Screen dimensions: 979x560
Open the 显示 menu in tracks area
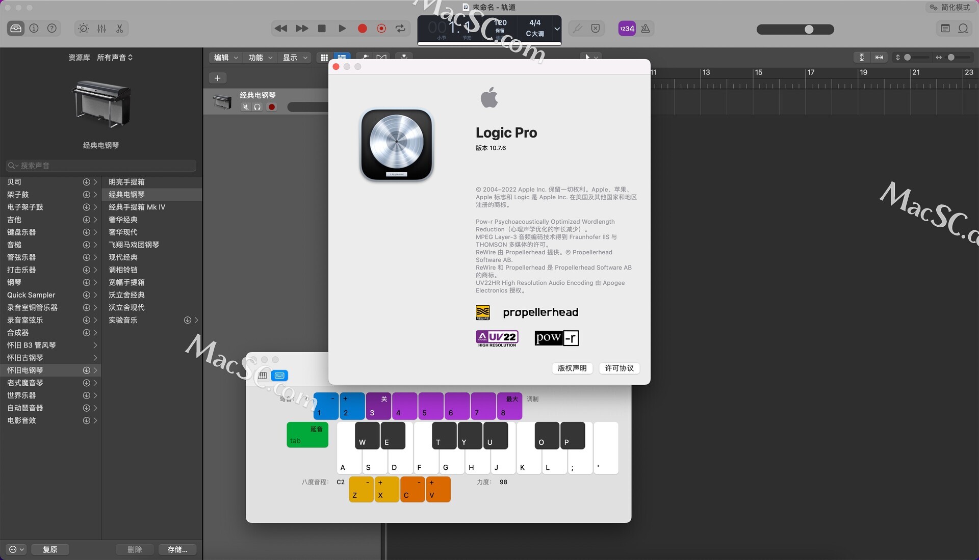295,58
